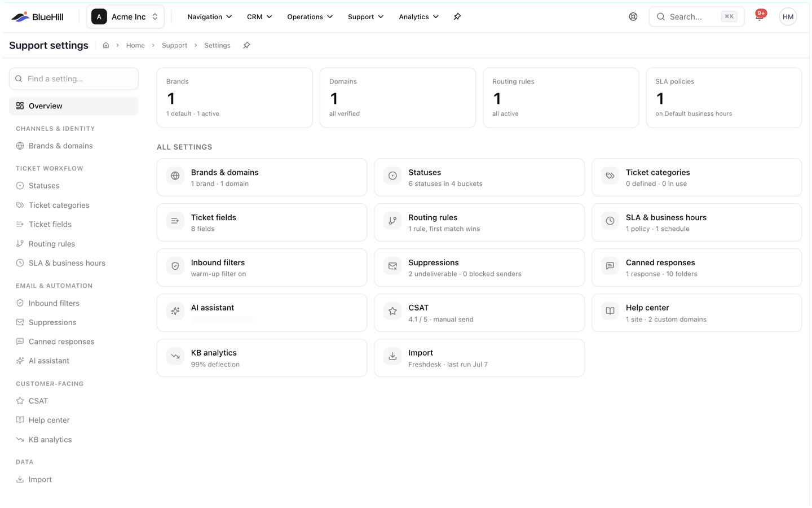812x508 pixels.
Task: Click the message icon on Canned responses card
Action: pyautogui.click(x=610, y=266)
